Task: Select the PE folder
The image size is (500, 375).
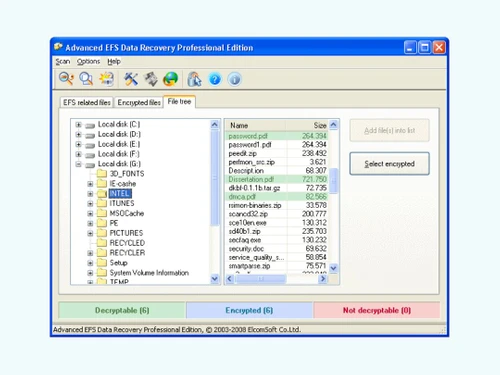Action: pos(114,223)
